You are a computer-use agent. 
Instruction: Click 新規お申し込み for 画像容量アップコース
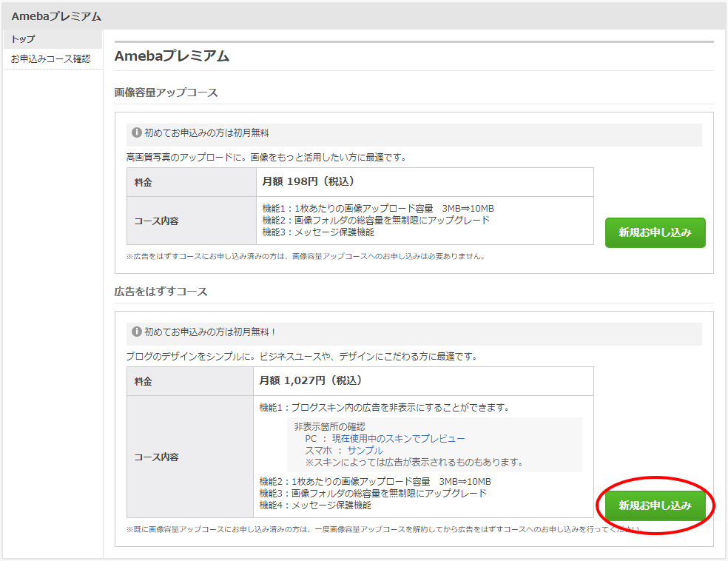click(655, 232)
